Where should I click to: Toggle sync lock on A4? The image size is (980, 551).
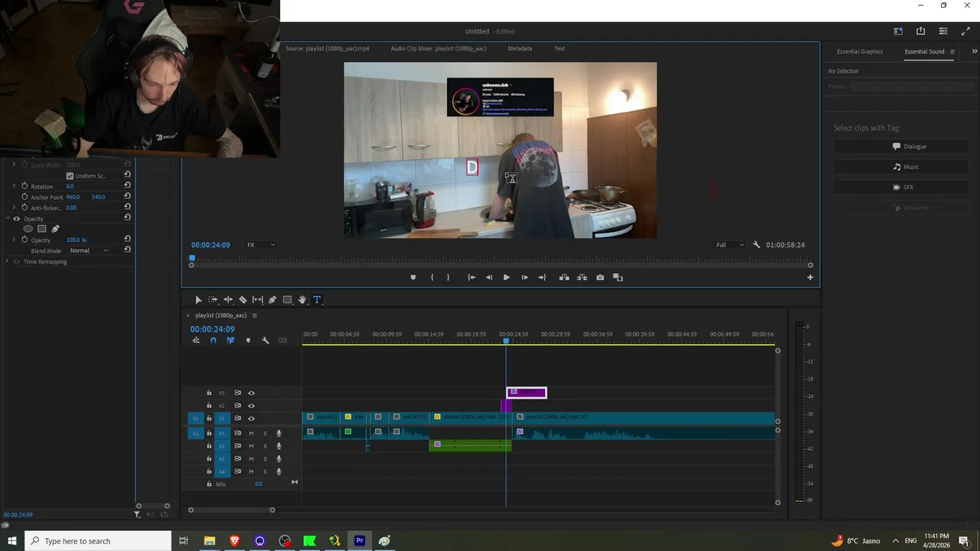pos(237,471)
